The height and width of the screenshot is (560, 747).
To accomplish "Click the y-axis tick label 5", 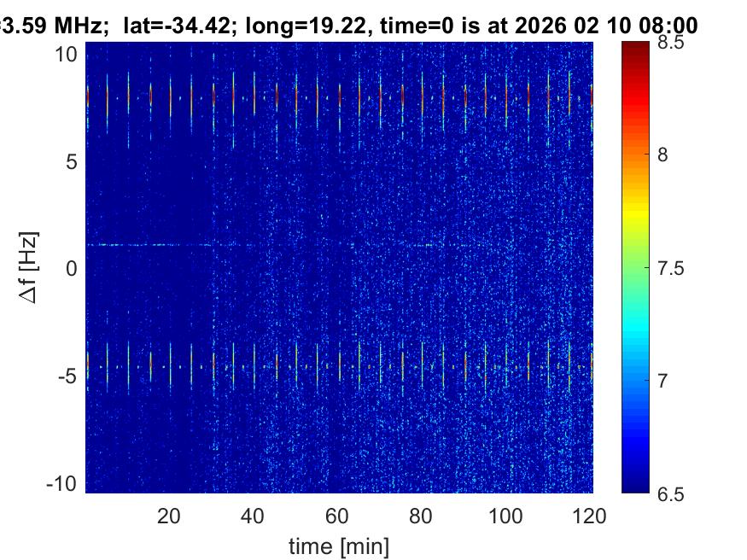I will (73, 161).
